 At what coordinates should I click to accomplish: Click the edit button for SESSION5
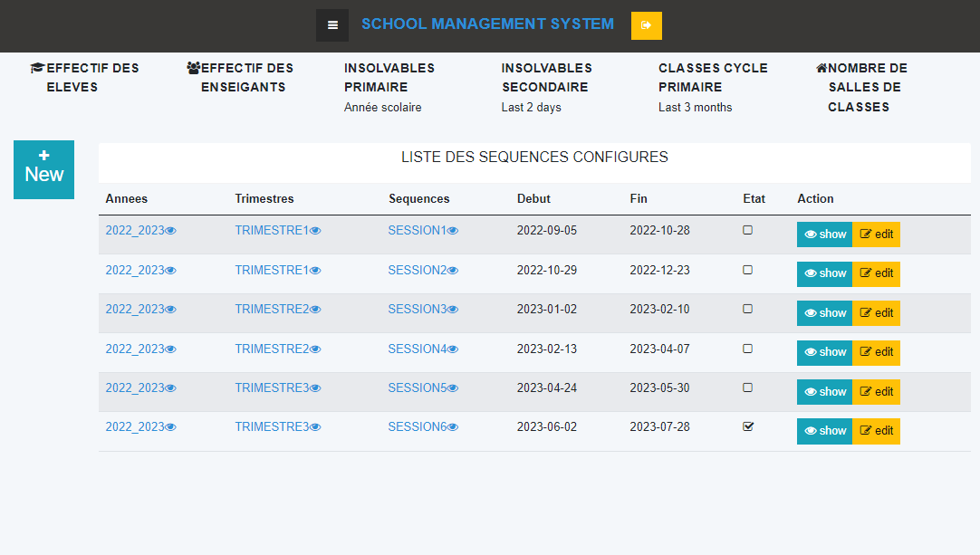coord(876,392)
